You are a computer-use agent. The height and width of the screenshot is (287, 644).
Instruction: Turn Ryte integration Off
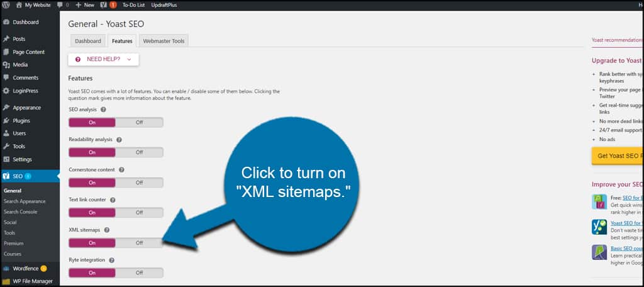[139, 273]
